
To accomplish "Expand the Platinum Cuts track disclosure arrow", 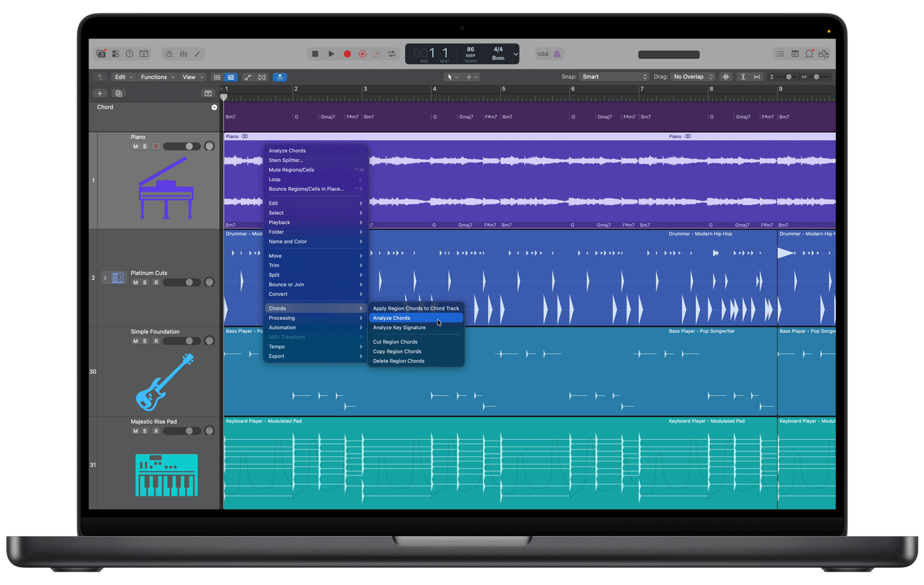I will pyautogui.click(x=105, y=278).
